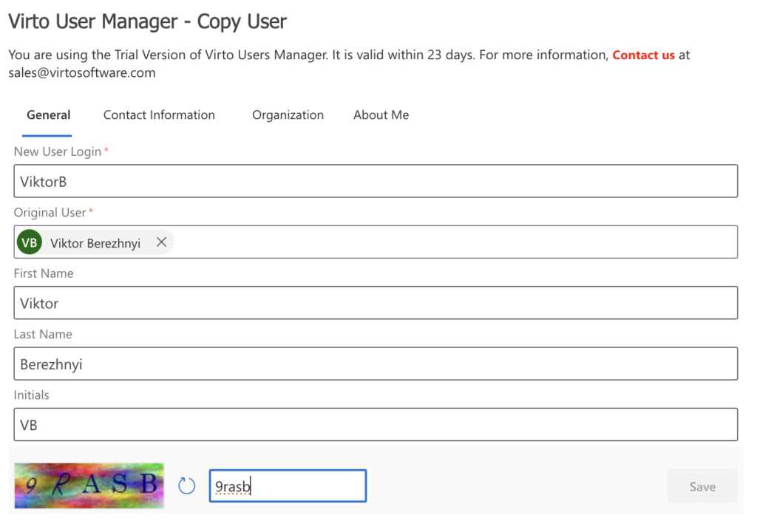Click the Original User label
The height and width of the screenshot is (532, 757).
[50, 212]
